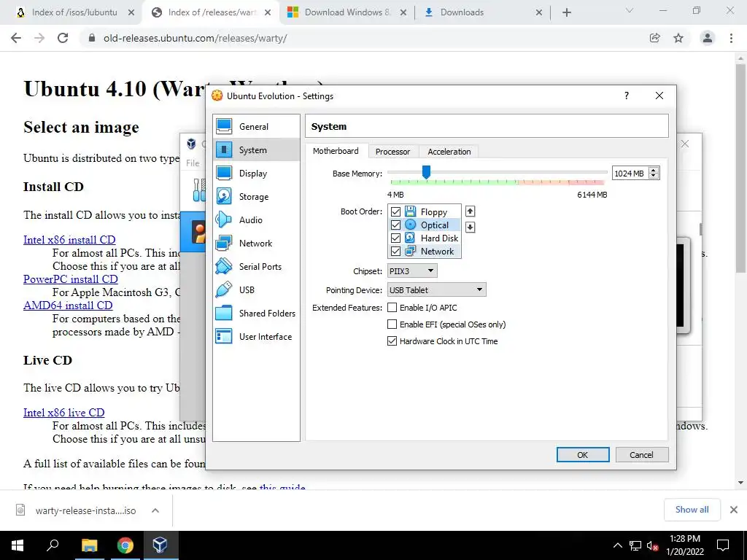
Task: Open File Explorer from taskbar
Action: point(89,545)
